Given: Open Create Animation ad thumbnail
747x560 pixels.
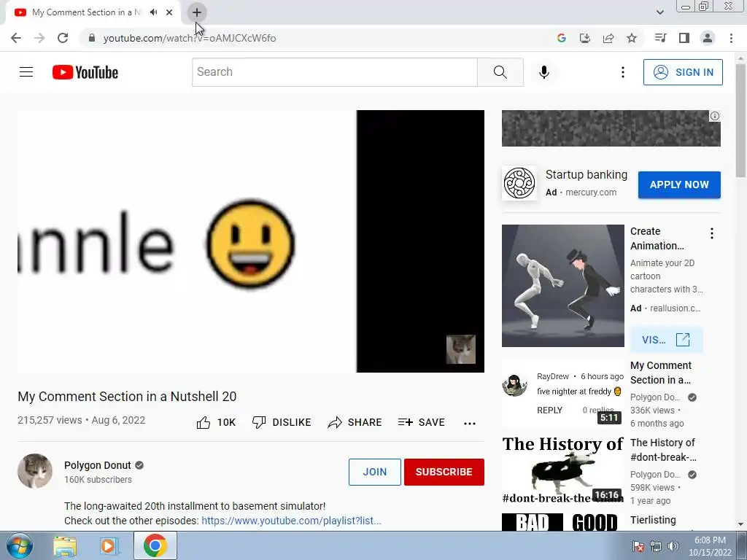Looking at the screenshot, I should 562,286.
